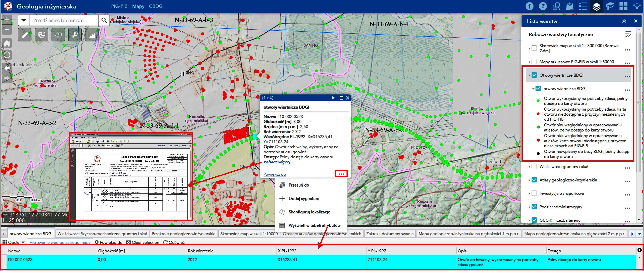
Task: Open search source dropdown arrow
Action: [24, 20]
